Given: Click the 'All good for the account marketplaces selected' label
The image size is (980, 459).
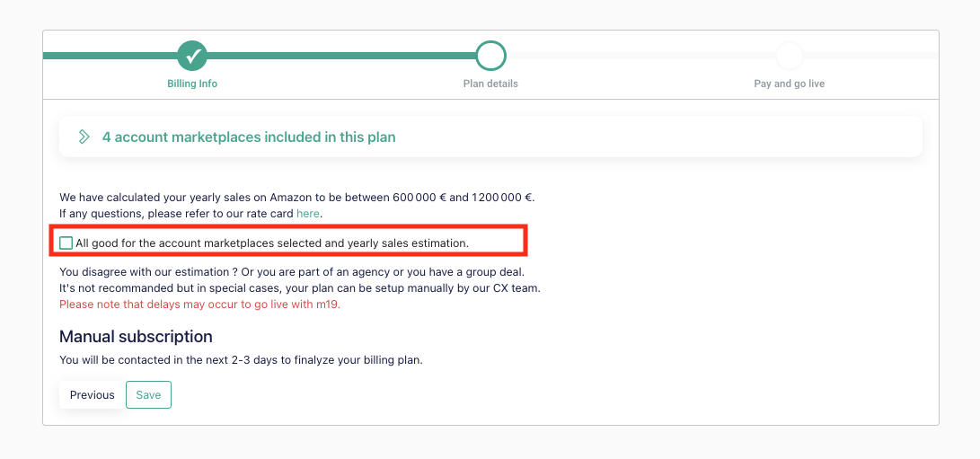Looking at the screenshot, I should 272,243.
